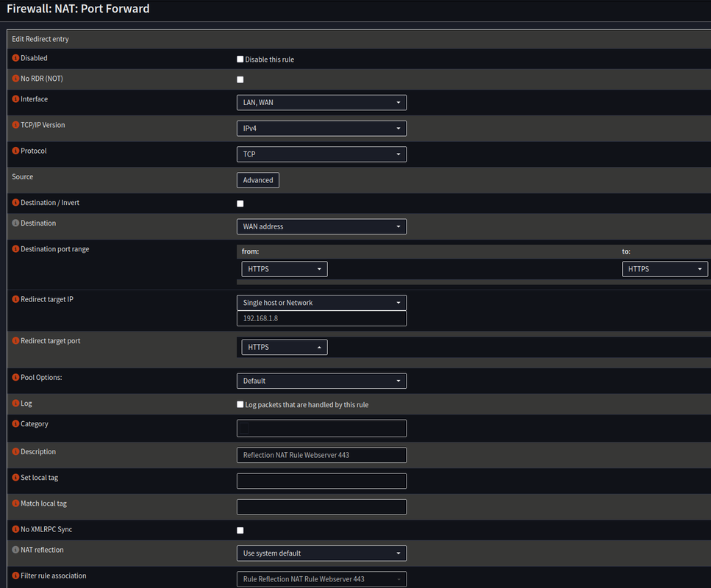The image size is (711, 588).
Task: Open the NAT reflection Use system default dropdown
Action: pos(321,553)
